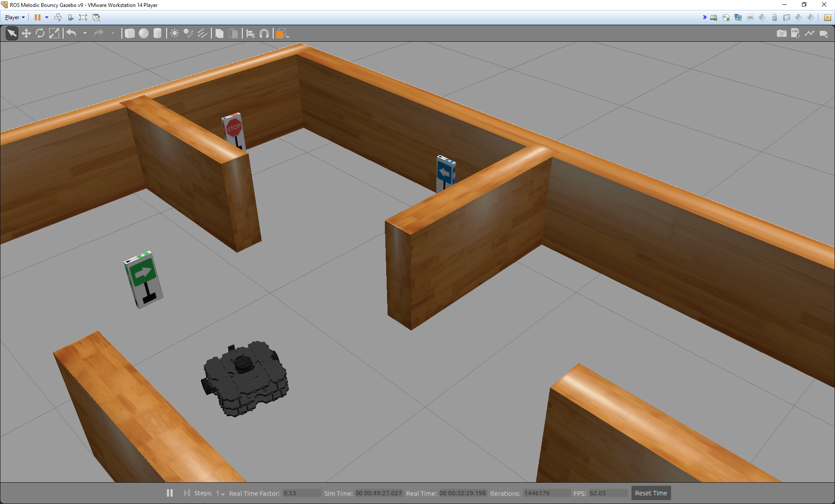835x504 pixels.
Task: Open the data logging tool
Action: point(795,33)
